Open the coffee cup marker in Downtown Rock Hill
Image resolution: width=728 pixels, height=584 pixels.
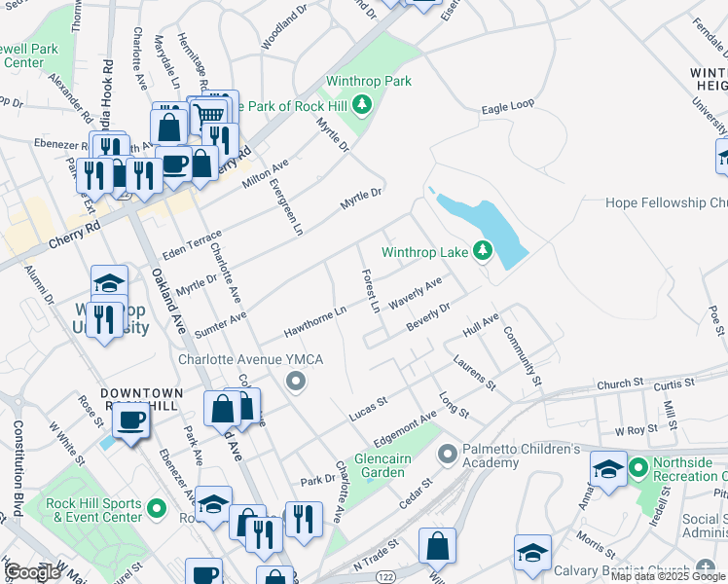point(131,421)
